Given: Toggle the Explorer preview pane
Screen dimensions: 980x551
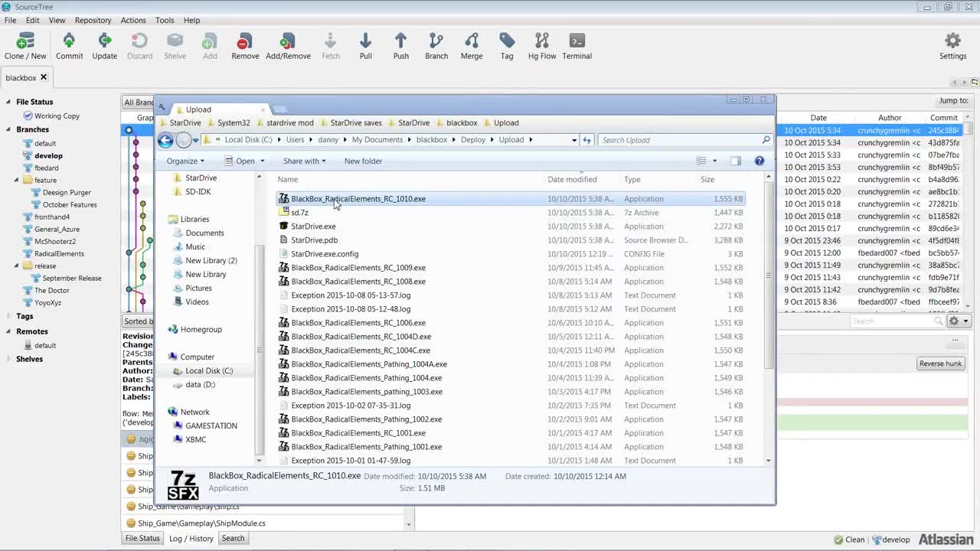Looking at the screenshot, I should coord(736,161).
